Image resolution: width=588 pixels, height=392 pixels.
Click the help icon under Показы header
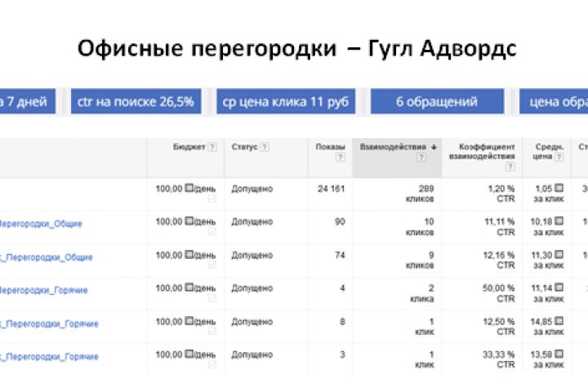point(341,158)
